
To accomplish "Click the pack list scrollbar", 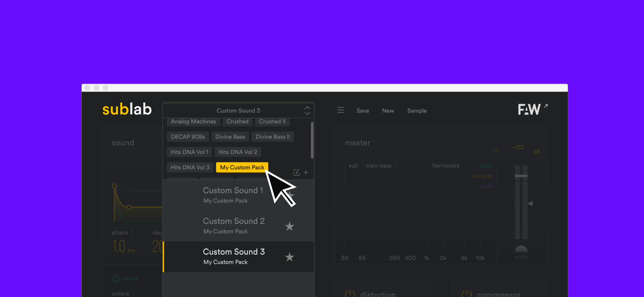I will point(312,140).
